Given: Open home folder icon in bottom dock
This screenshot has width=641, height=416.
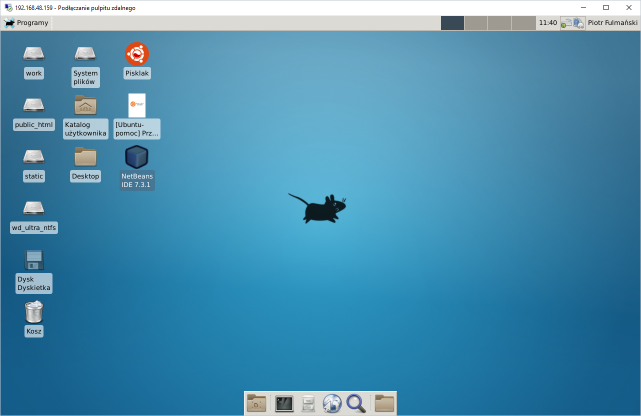Looking at the screenshot, I should pos(257,404).
